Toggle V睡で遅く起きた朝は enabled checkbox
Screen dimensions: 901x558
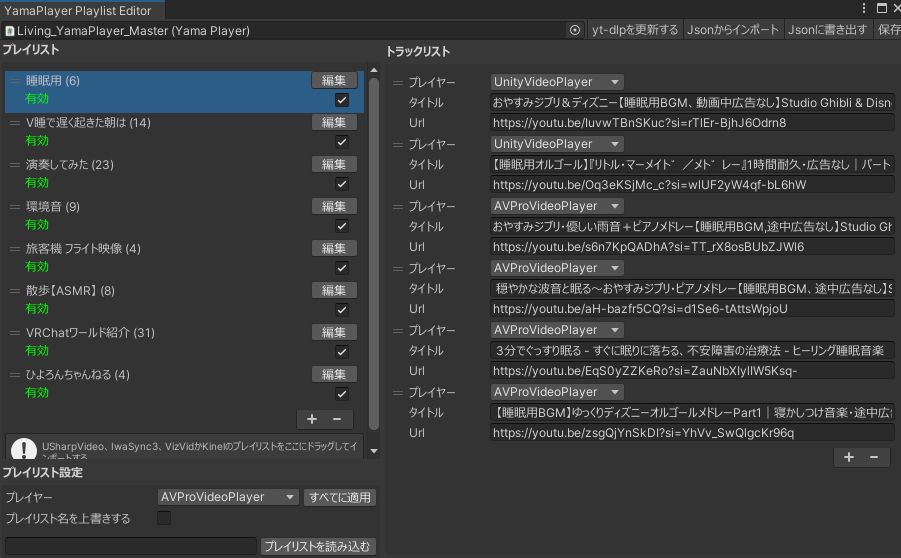click(x=342, y=142)
